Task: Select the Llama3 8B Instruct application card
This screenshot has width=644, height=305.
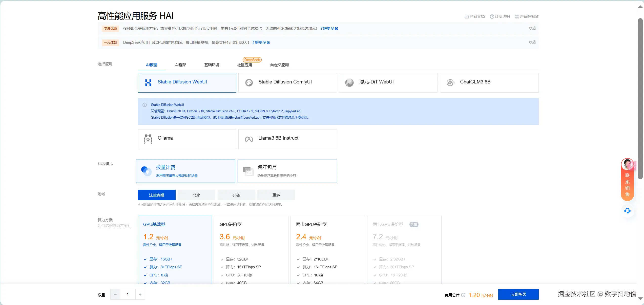Action: [287, 139]
